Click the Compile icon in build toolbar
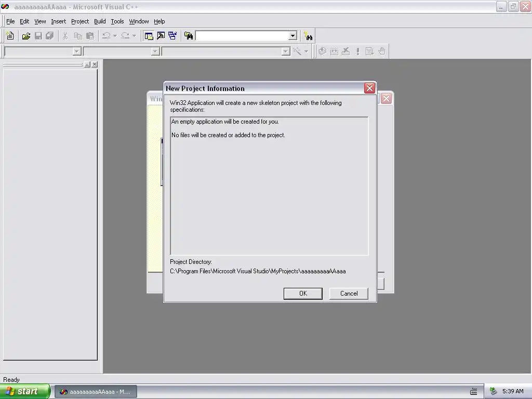Image resolution: width=532 pixels, height=399 pixels. [x=322, y=51]
